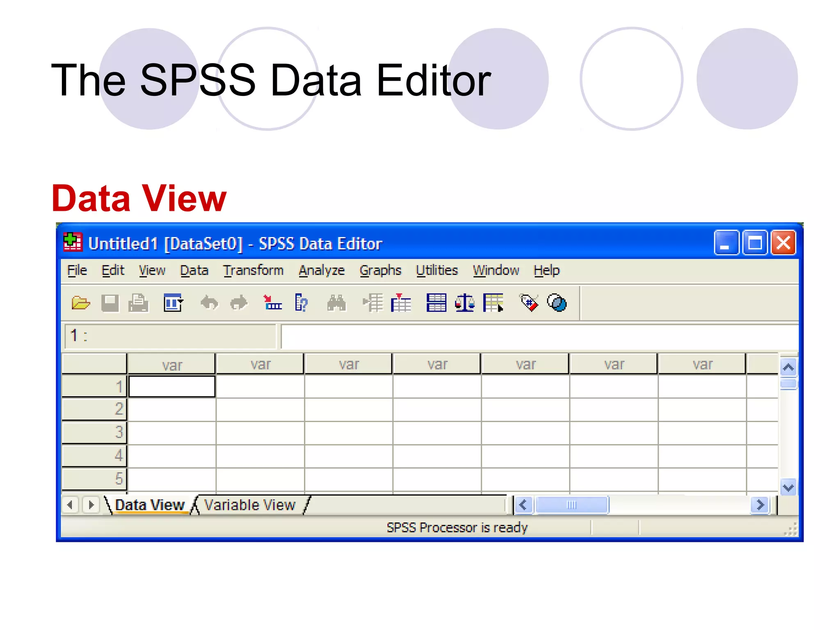Select row header 1
This screenshot has height=630, width=840.
(x=94, y=386)
